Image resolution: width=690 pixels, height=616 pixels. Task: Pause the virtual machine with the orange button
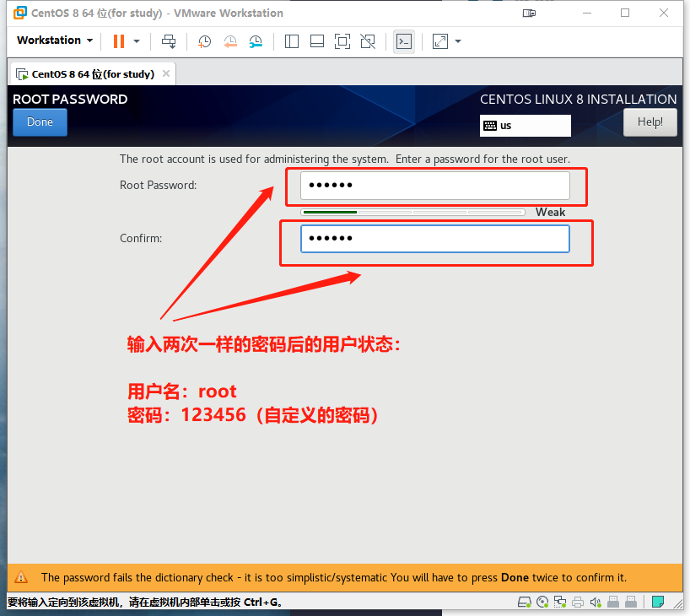[119, 41]
